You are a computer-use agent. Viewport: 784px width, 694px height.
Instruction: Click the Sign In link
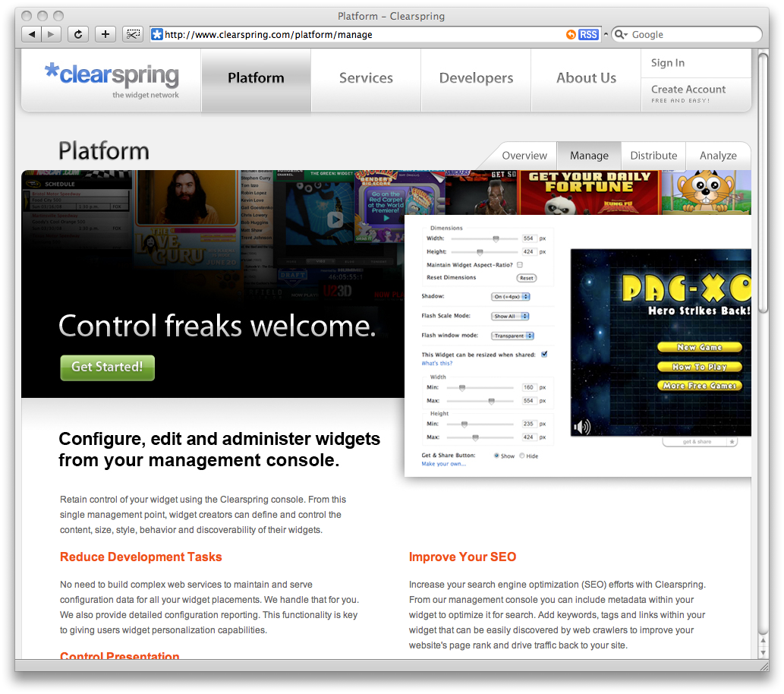coord(667,62)
